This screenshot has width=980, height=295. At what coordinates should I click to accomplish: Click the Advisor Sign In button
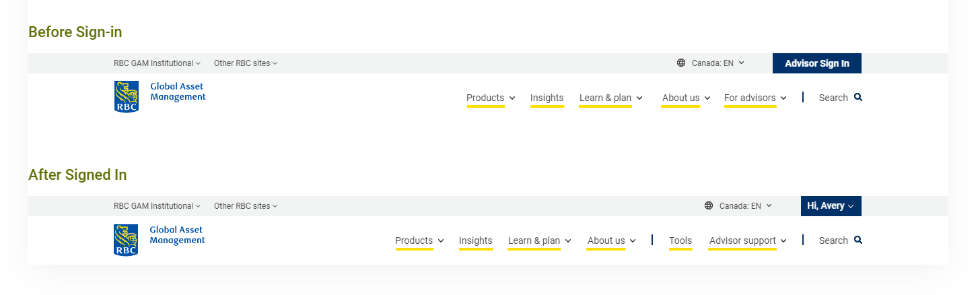(x=817, y=63)
